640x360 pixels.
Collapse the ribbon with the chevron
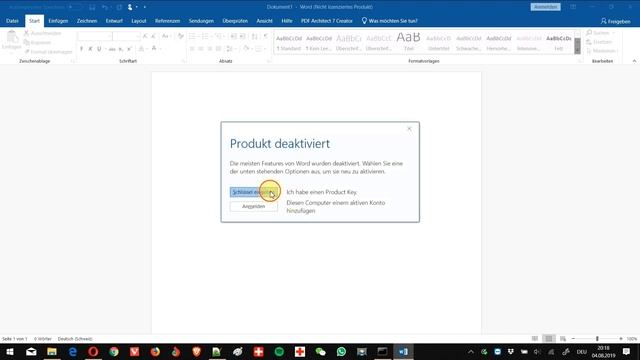(x=634, y=61)
